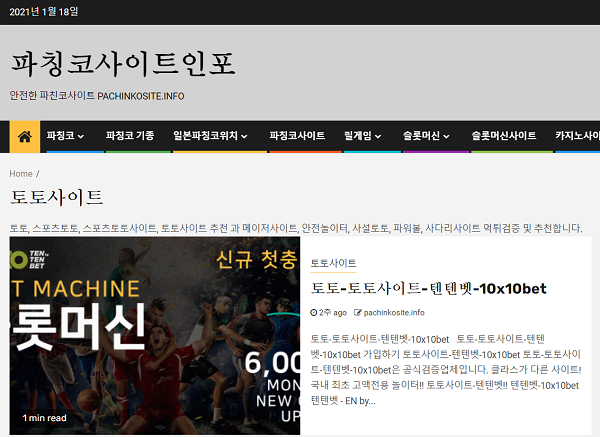Click the article excerpt text
600x437 pixels.
click(446, 370)
